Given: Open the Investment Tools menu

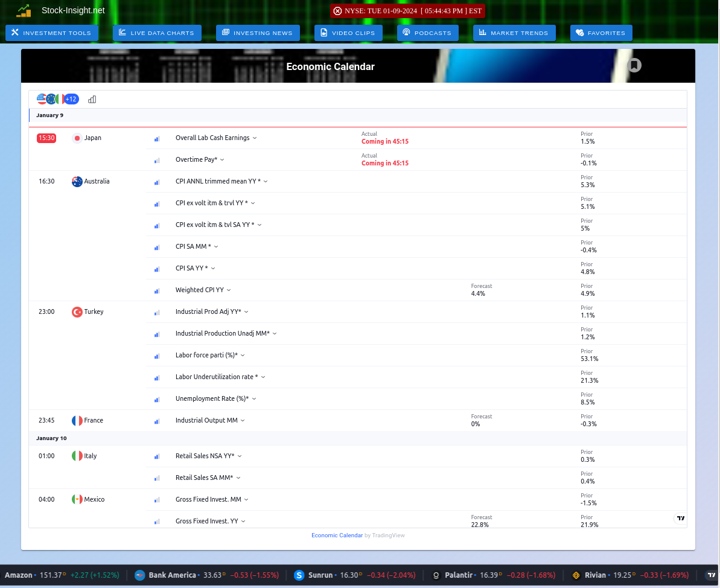Looking at the screenshot, I should click(x=52, y=33).
